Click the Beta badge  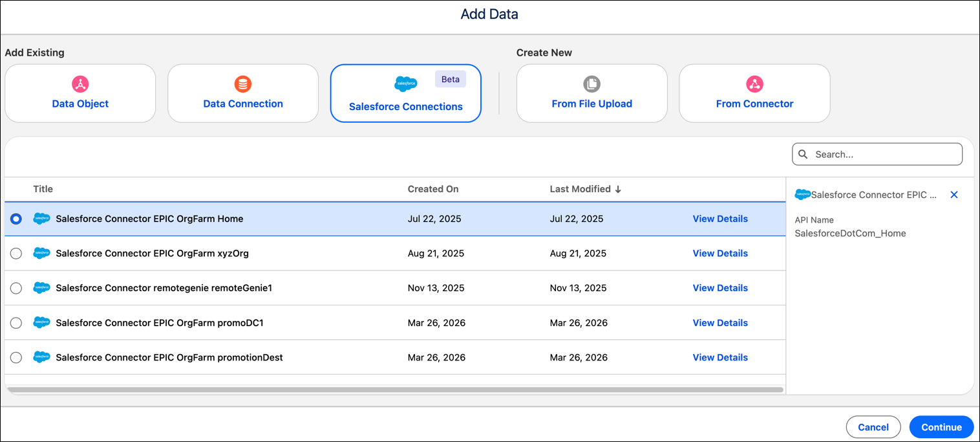click(451, 79)
